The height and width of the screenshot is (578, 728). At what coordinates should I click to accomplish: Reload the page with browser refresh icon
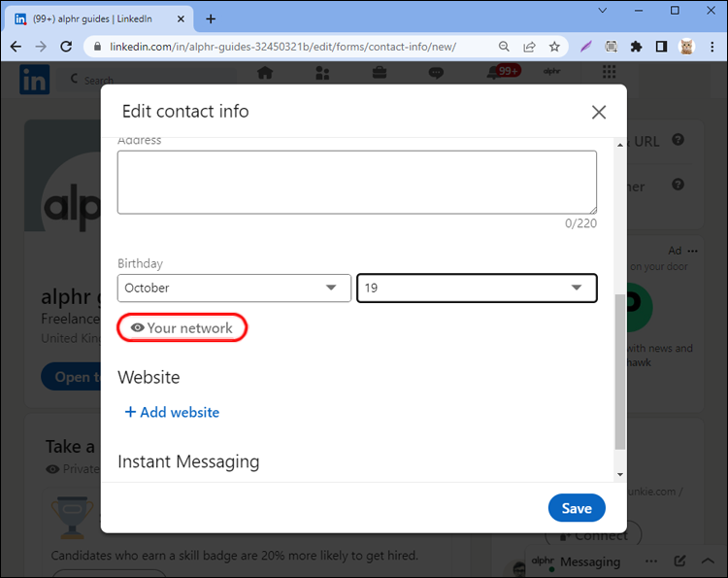coord(67,47)
